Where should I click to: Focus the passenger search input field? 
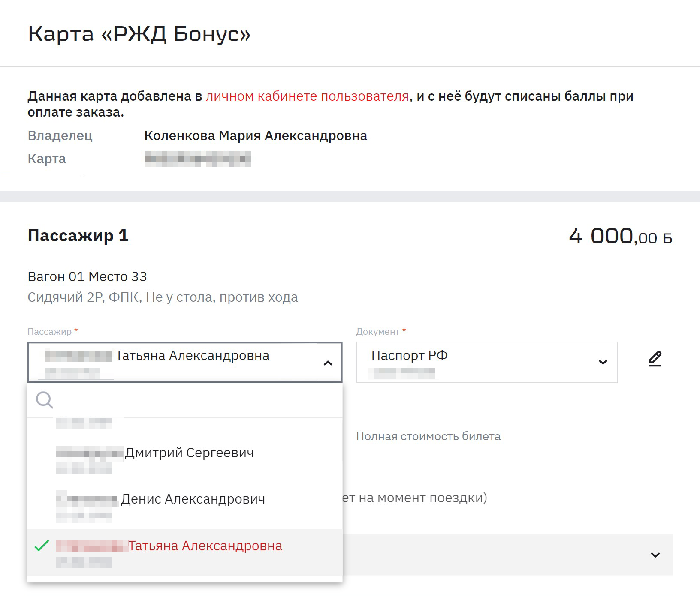[x=185, y=400]
